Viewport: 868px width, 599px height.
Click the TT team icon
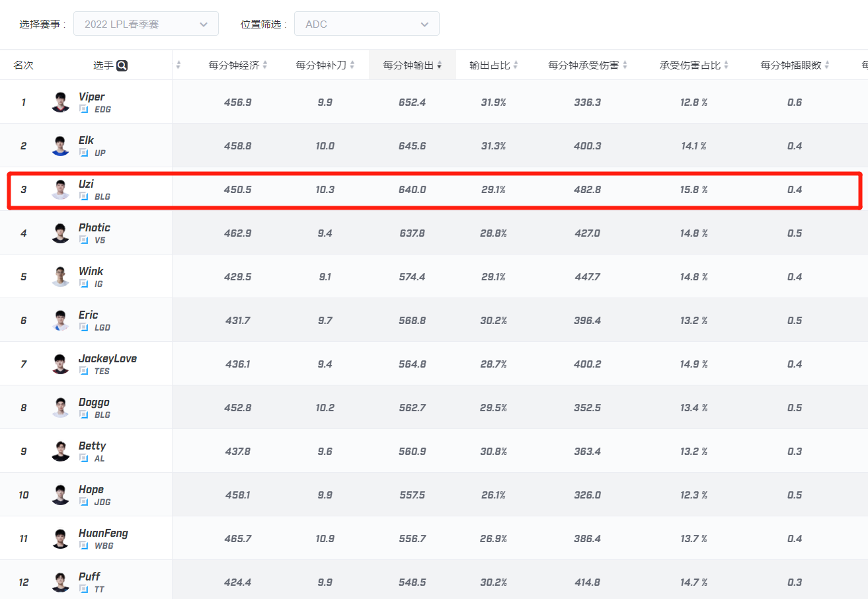(84, 589)
